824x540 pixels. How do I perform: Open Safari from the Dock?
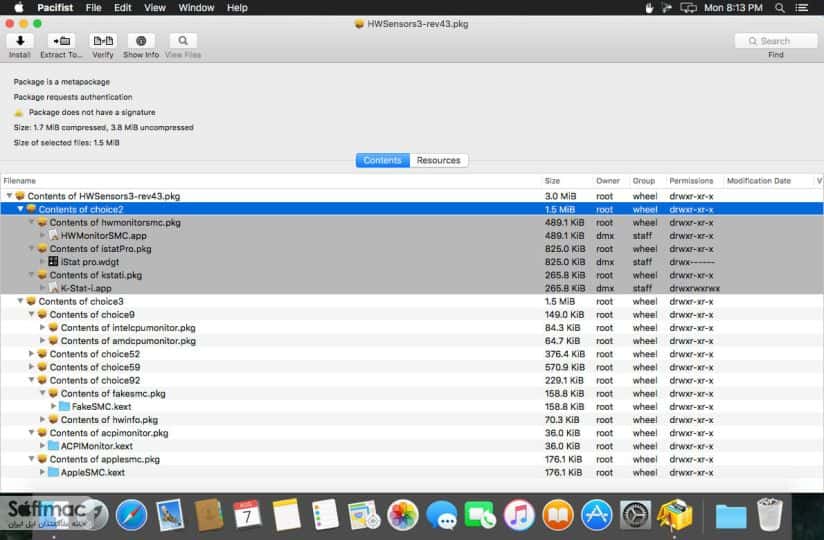point(131,515)
